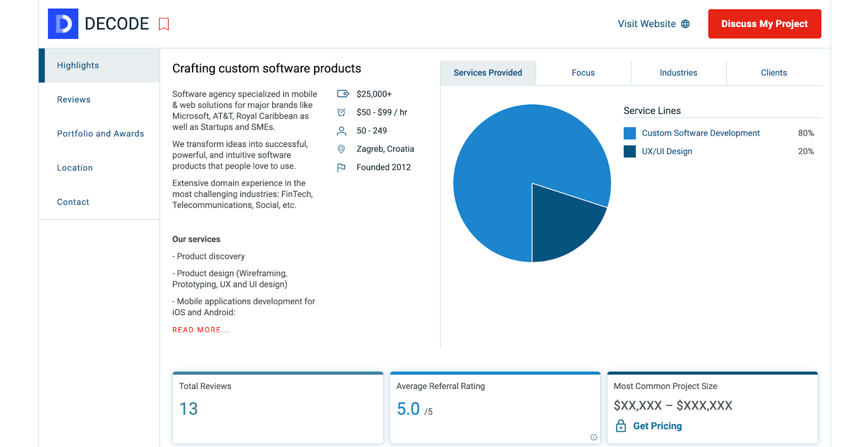The image size is (868, 447).
Task: Bookmark DECODE with the red bookmark icon
Action: click(164, 24)
